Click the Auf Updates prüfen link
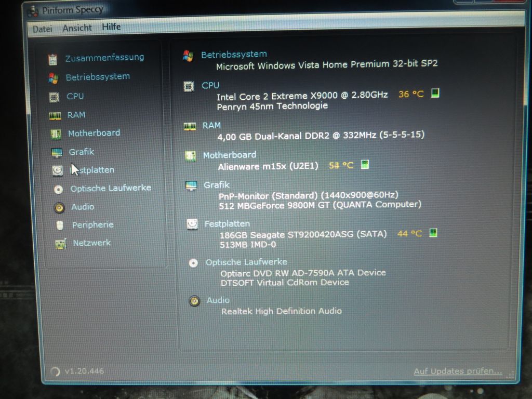 (458, 371)
